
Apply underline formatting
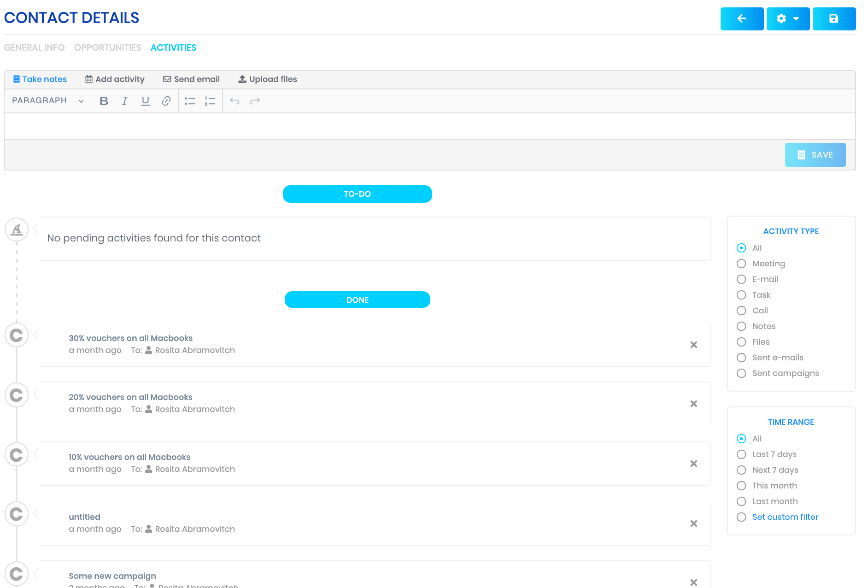(145, 101)
